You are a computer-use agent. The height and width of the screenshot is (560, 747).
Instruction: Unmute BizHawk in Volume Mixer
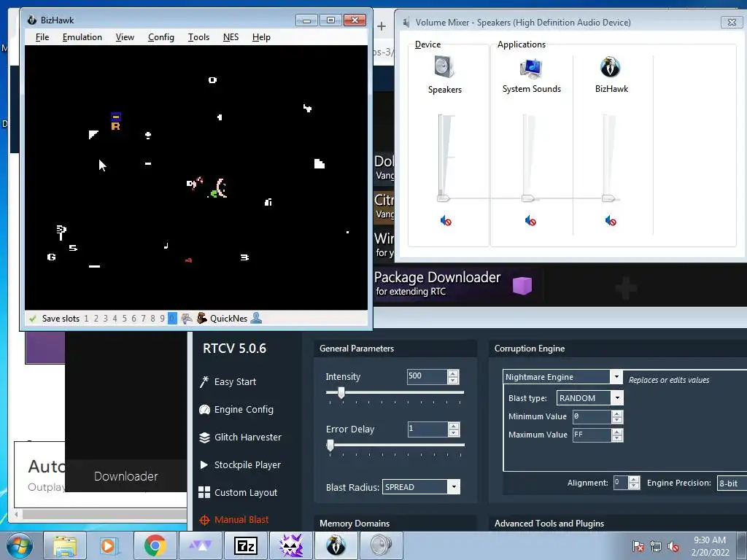(611, 220)
